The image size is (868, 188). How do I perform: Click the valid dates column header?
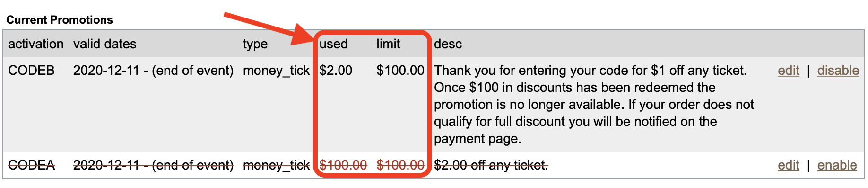tap(104, 44)
